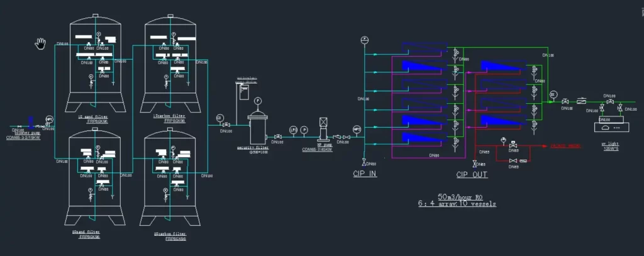Click the flow meter symbol on permeate line
This screenshot has width=644, height=256.
coord(582,101)
